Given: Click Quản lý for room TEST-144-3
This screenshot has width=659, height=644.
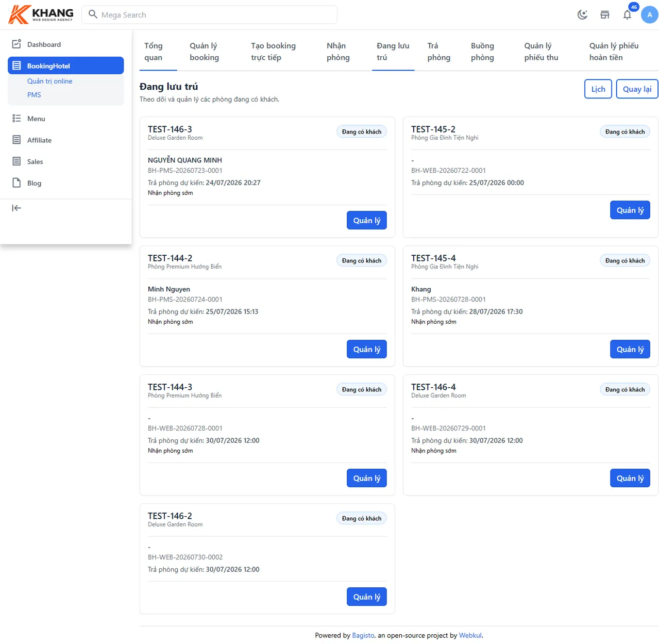Looking at the screenshot, I should (367, 478).
